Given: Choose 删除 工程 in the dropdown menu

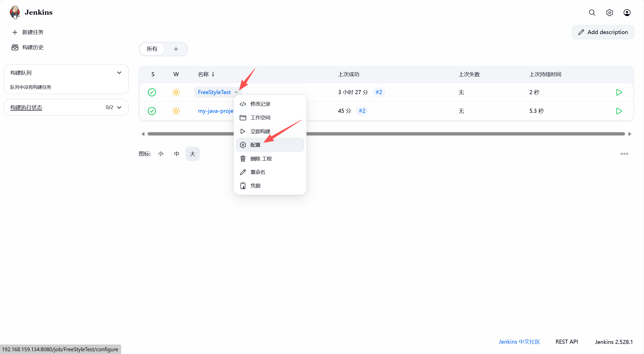Looking at the screenshot, I should [261, 158].
